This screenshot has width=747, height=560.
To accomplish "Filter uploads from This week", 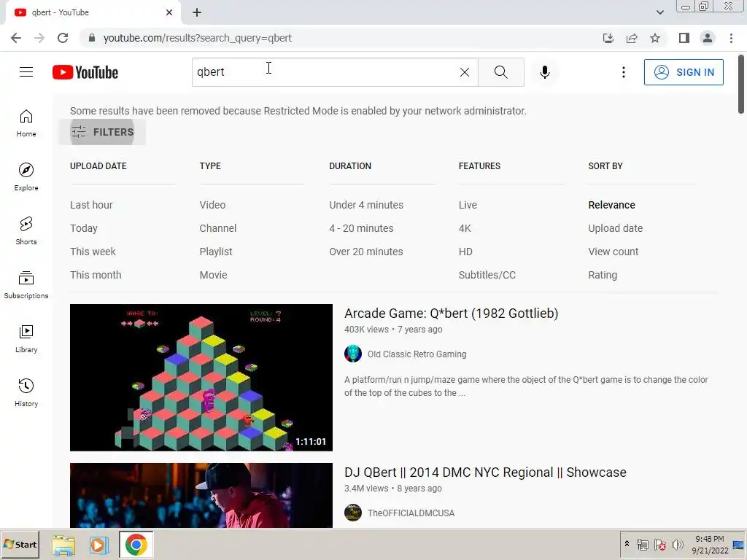I will coord(93,252).
